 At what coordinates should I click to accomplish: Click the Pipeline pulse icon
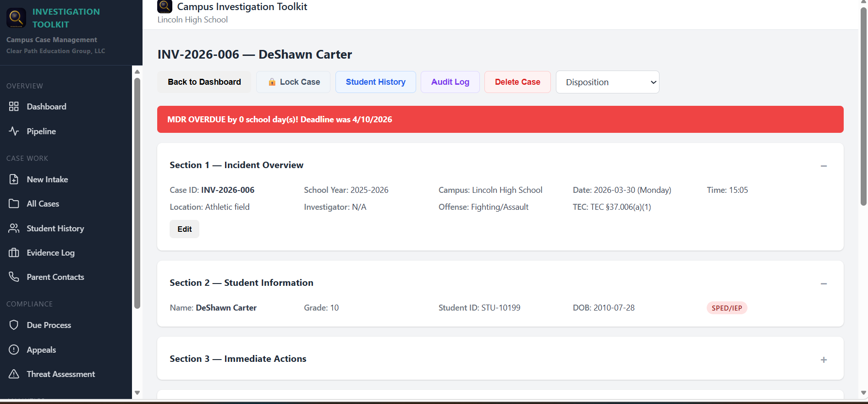pyautogui.click(x=14, y=131)
